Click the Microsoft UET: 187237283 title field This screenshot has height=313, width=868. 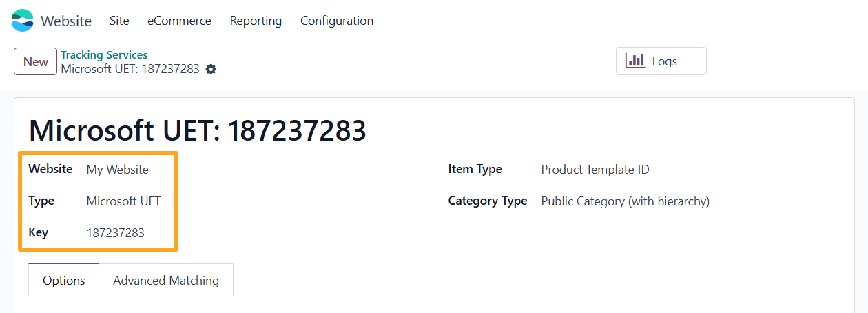[x=198, y=130]
